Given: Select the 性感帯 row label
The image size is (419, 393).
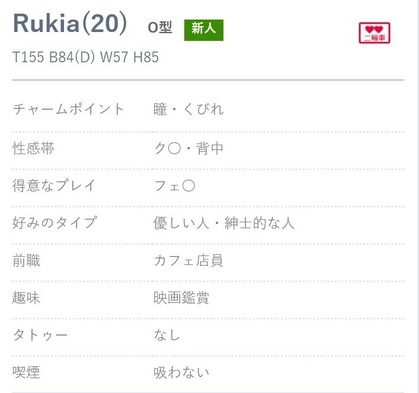Looking at the screenshot, I should [33, 148].
